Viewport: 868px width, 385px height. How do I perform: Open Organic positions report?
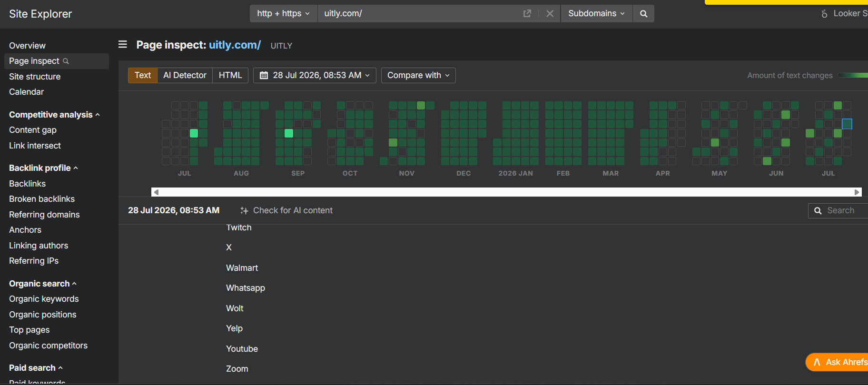point(43,315)
